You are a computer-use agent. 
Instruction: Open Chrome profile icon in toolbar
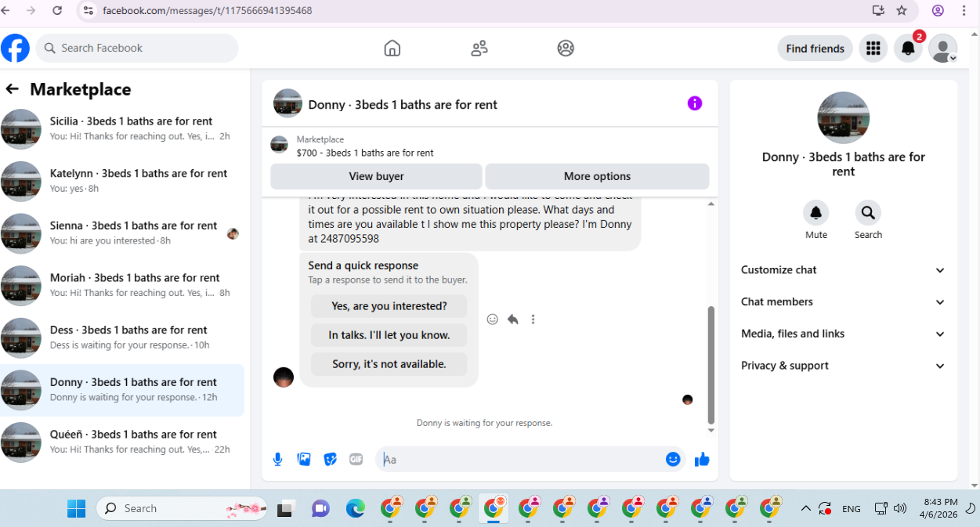(938, 11)
